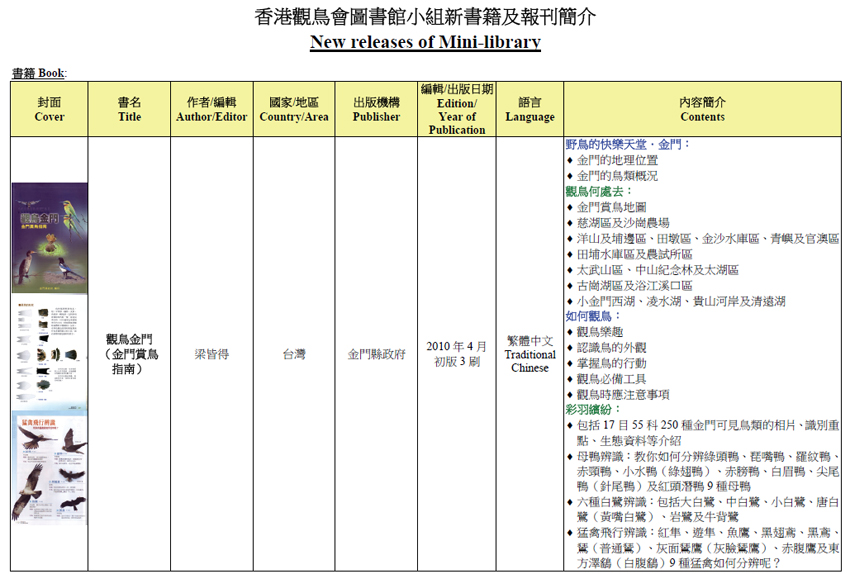Click the Chinese document title at top

[x=425, y=16]
